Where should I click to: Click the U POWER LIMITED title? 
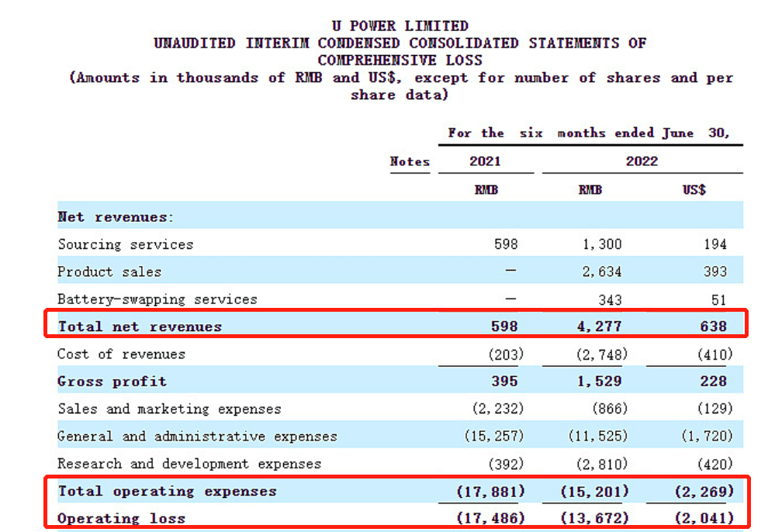400,26
